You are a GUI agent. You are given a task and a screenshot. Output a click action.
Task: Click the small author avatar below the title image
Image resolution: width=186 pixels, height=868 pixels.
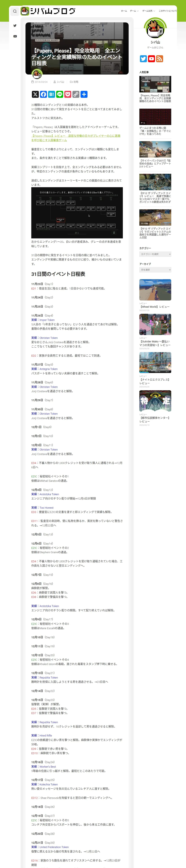click(x=37, y=74)
